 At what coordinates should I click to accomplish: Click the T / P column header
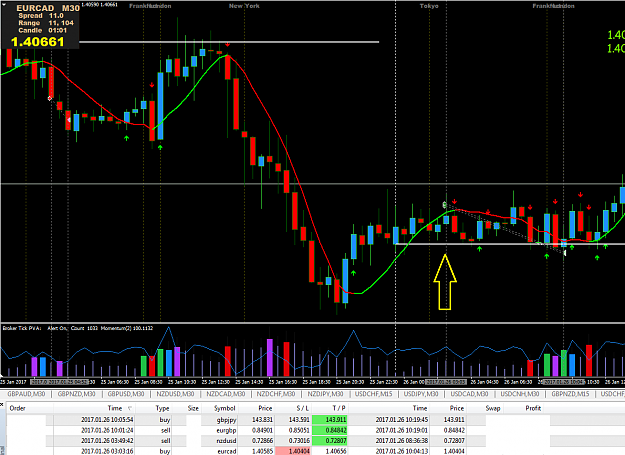[339, 408]
